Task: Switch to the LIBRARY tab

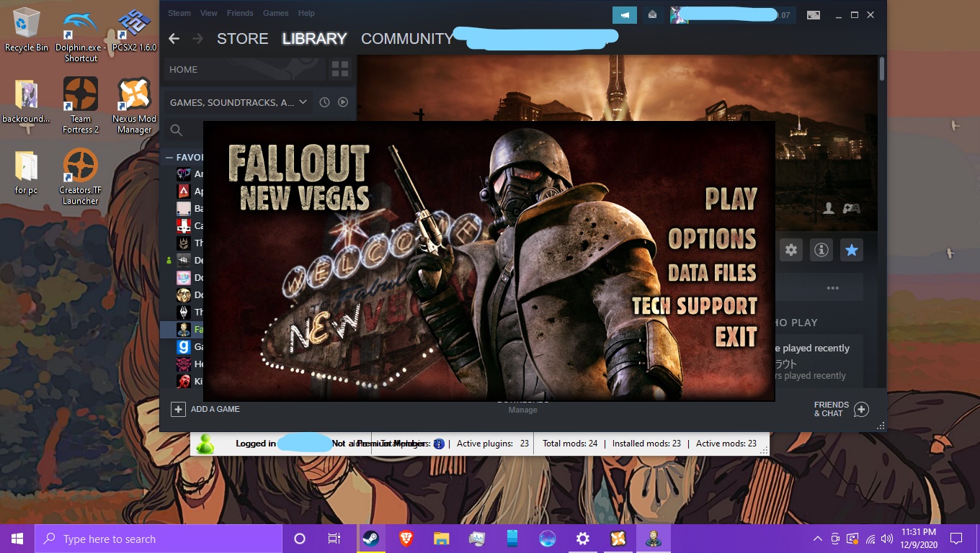Action: [314, 39]
